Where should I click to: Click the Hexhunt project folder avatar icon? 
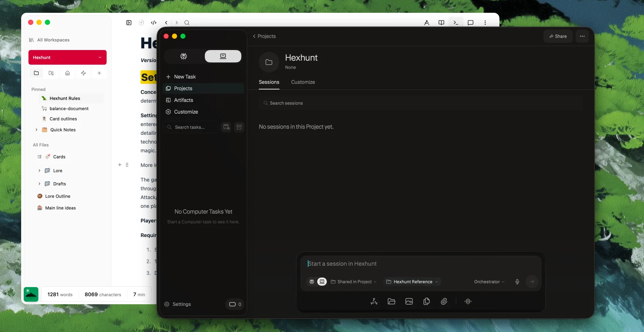pos(269,62)
